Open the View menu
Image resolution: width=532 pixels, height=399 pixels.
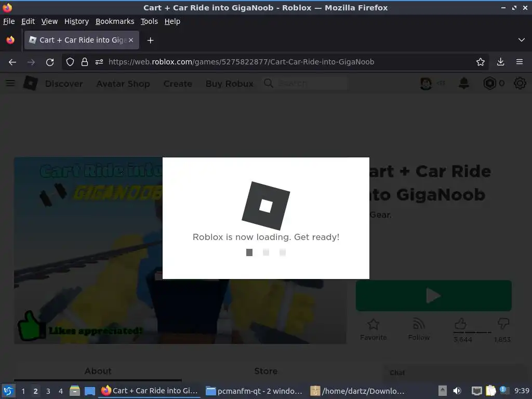[49, 21]
